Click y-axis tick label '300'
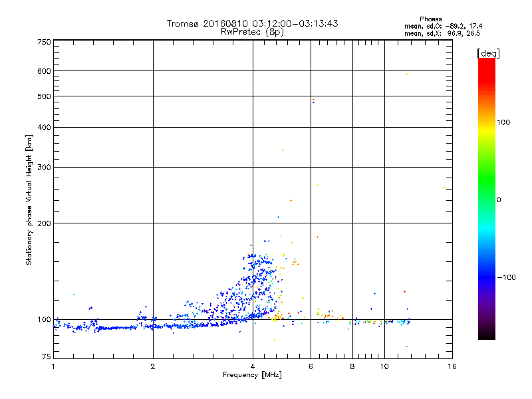 44,167
